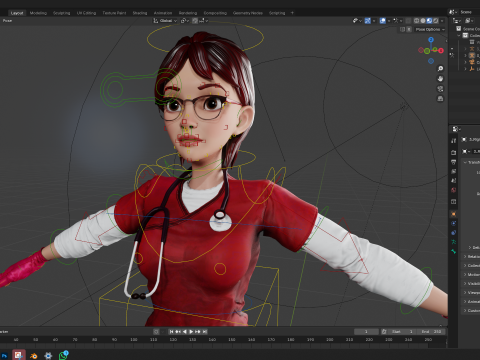
Task: Open the Output properties tab icon
Action: 453,162
